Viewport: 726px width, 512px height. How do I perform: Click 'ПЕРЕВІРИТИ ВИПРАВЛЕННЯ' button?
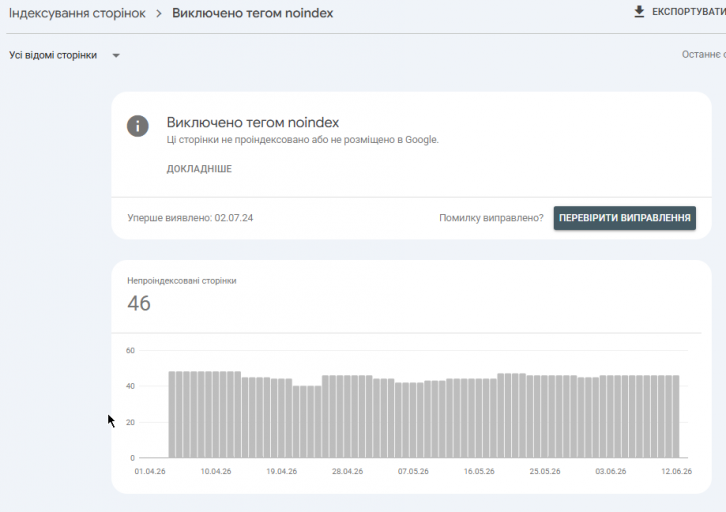coord(625,218)
